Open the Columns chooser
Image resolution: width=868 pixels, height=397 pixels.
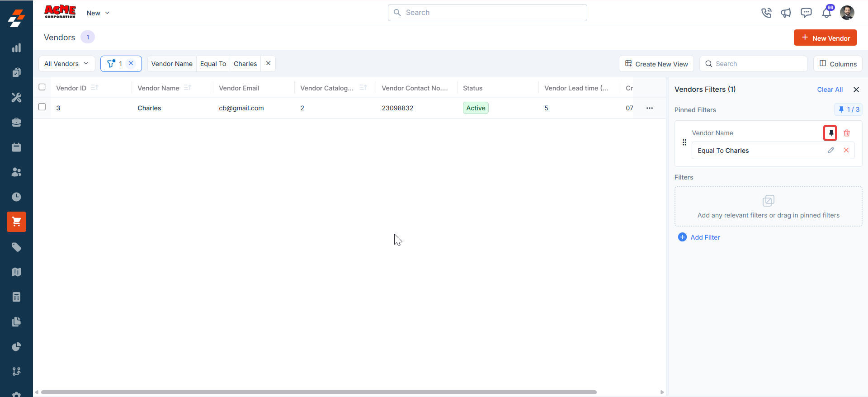pyautogui.click(x=838, y=64)
